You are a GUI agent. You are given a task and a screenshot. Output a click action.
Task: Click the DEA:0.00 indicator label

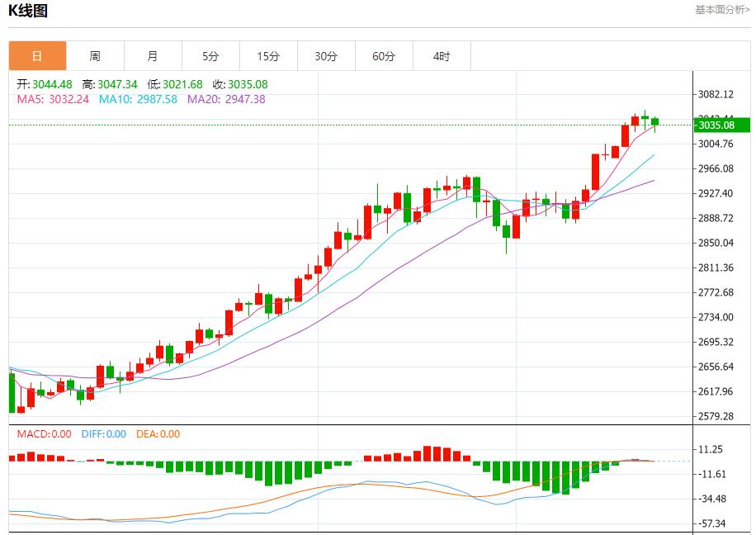[x=158, y=434]
